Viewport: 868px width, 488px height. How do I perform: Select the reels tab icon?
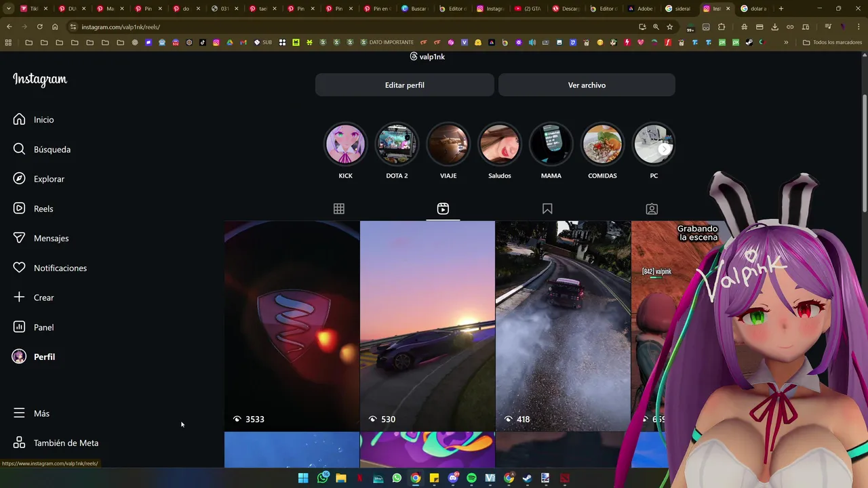coord(443,209)
